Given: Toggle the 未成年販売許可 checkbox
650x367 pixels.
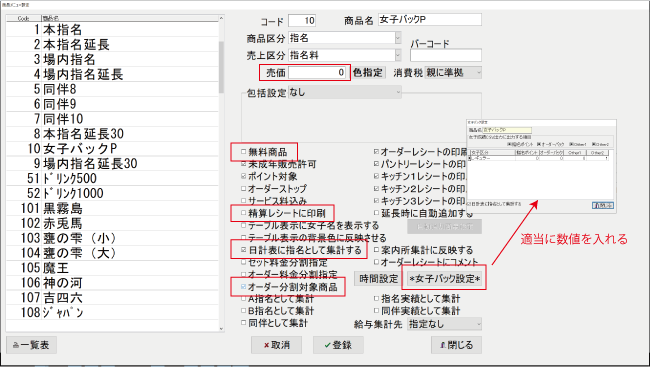Looking at the screenshot, I should tap(244, 164).
